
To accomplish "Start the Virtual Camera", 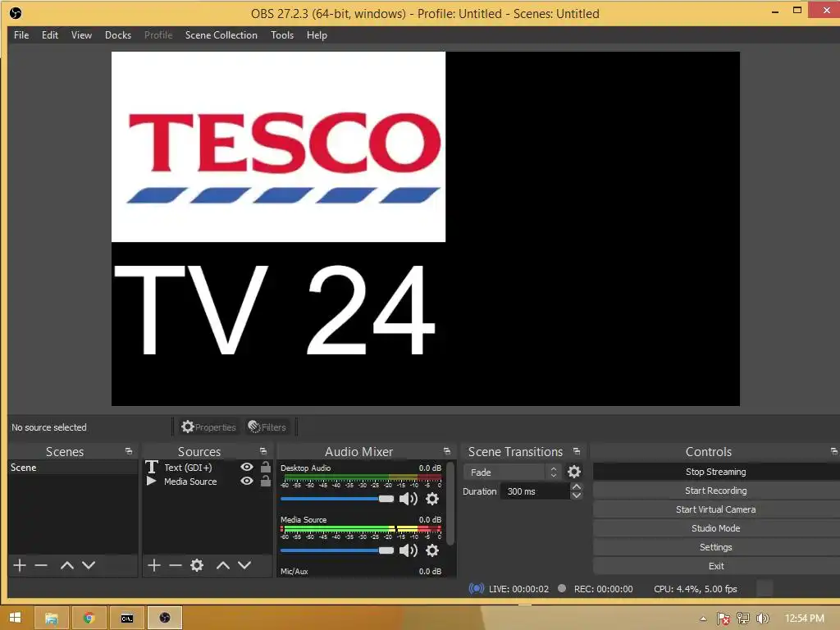I will coord(715,509).
